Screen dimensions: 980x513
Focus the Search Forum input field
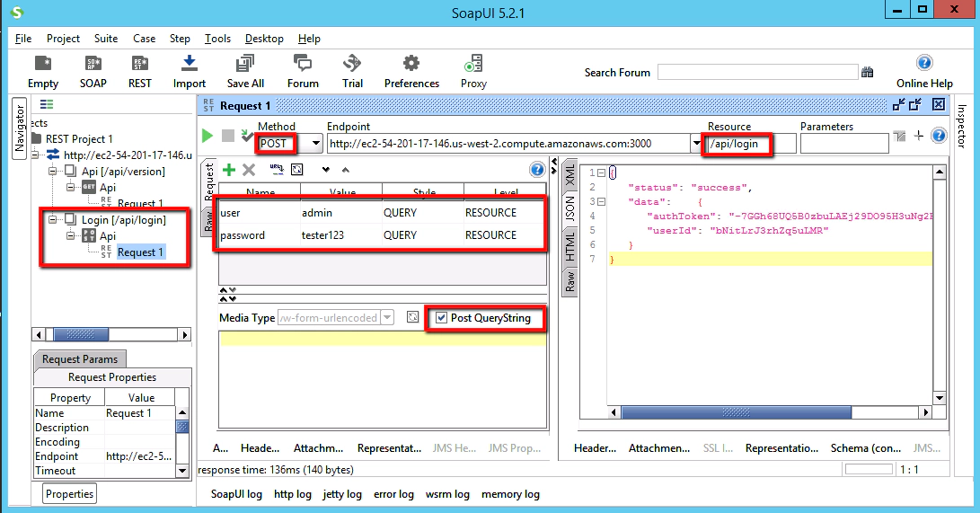[x=757, y=73]
